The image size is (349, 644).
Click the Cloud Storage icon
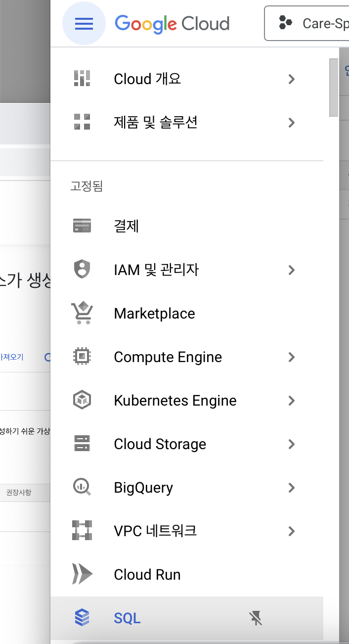(x=82, y=444)
